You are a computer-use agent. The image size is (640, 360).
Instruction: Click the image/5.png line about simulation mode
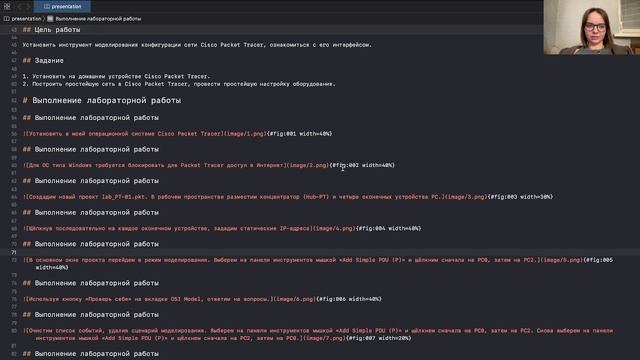click(318, 264)
